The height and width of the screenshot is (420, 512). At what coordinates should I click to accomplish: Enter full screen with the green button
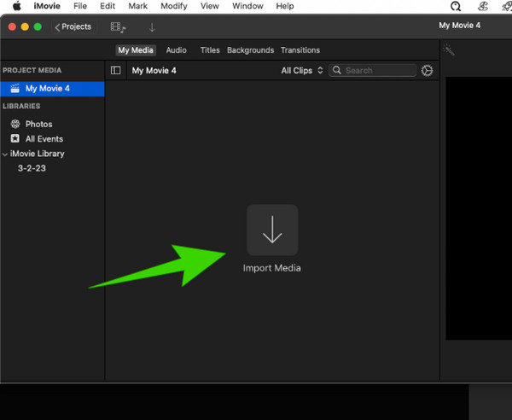click(38, 26)
